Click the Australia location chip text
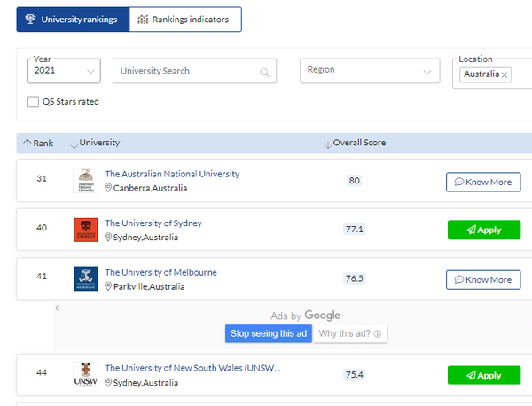Image resolution: width=532 pixels, height=406 pixels. pos(481,74)
